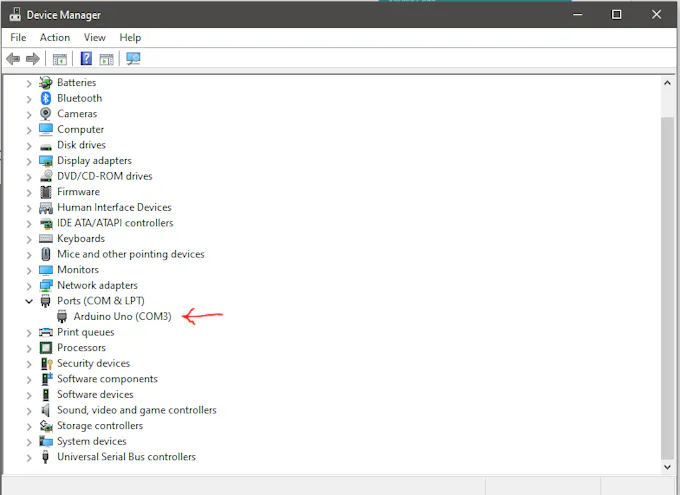Select the Security devices label
The height and width of the screenshot is (495, 680).
pos(94,363)
